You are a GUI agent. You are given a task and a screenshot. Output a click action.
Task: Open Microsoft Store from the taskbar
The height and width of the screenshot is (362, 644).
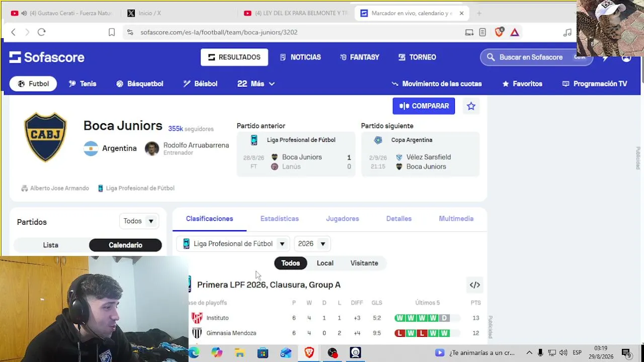coord(263,353)
